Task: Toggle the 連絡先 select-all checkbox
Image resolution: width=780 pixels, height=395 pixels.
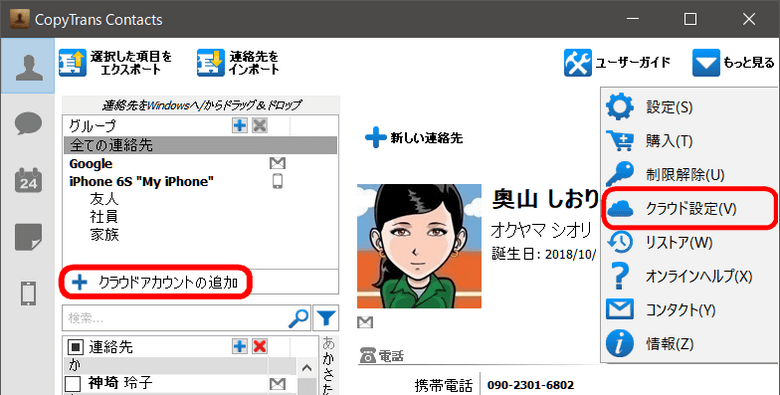Action: click(x=75, y=346)
